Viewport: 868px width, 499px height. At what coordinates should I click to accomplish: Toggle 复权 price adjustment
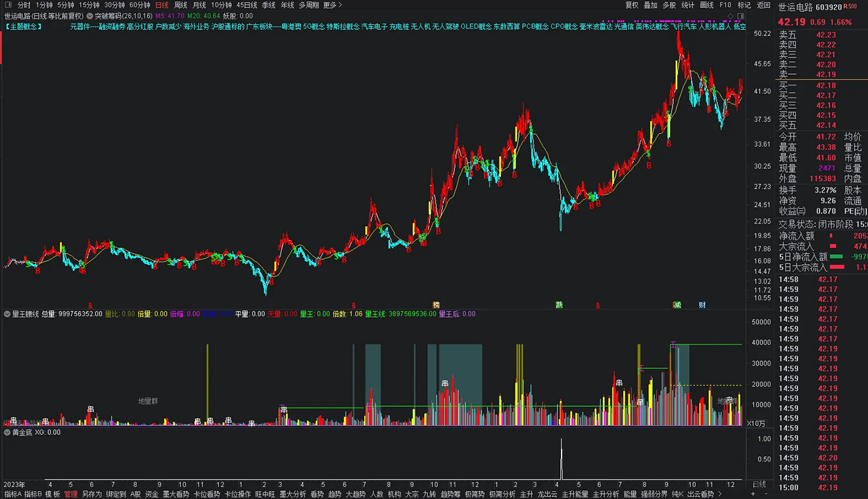(632, 5)
